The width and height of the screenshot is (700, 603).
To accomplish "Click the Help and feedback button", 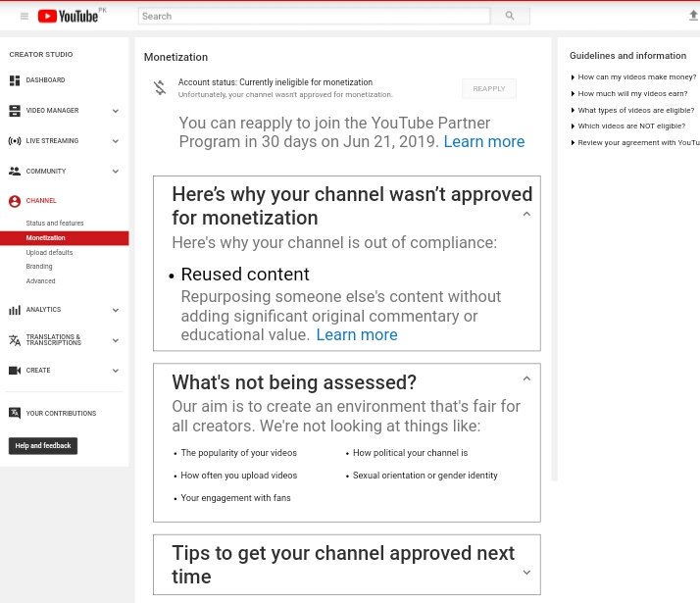I will tap(43, 445).
